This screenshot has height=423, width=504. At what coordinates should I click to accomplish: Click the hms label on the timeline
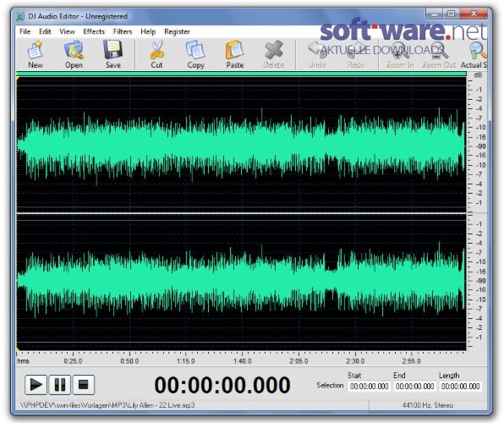[23, 361]
